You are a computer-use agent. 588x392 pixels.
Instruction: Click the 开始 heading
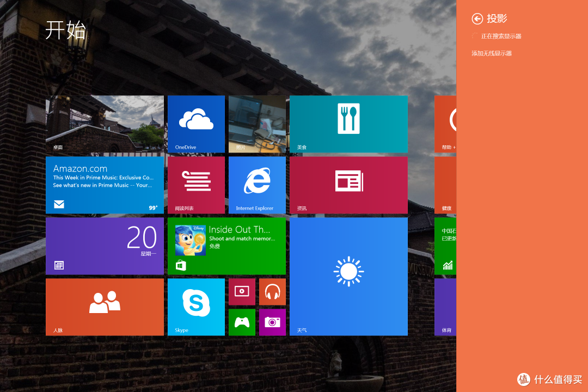pyautogui.click(x=66, y=30)
